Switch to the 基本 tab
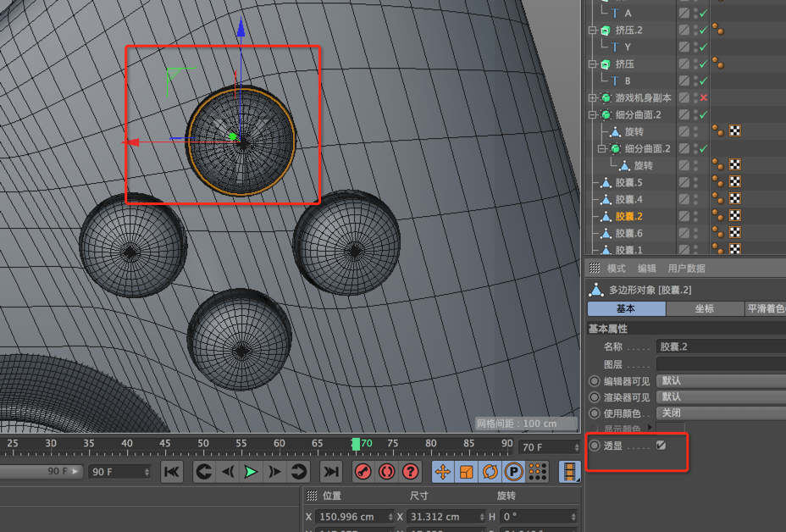786x532 pixels. coord(626,309)
